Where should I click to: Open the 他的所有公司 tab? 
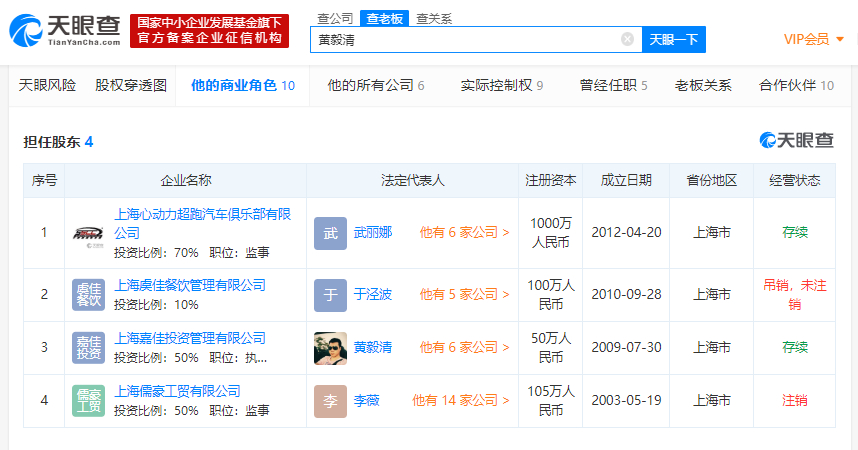[x=375, y=85]
